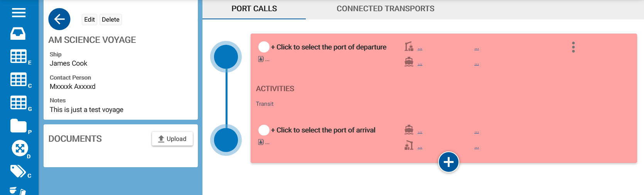Add a port call with the plus button

[x=448, y=162]
